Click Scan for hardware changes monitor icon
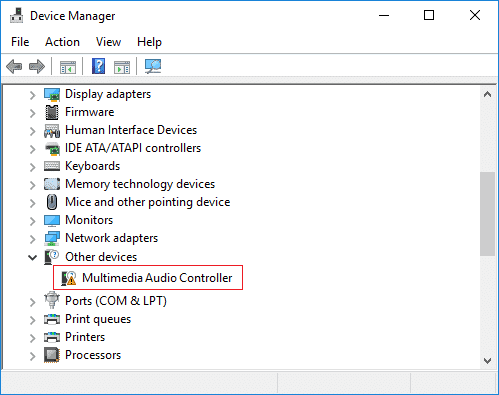Screen dimensions: 499x395 coord(153,66)
